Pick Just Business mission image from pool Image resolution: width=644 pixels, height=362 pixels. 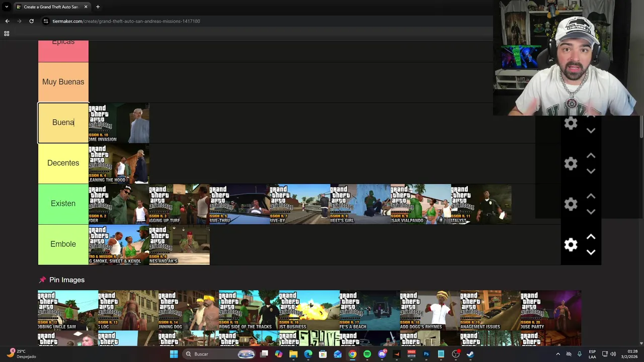(x=309, y=310)
